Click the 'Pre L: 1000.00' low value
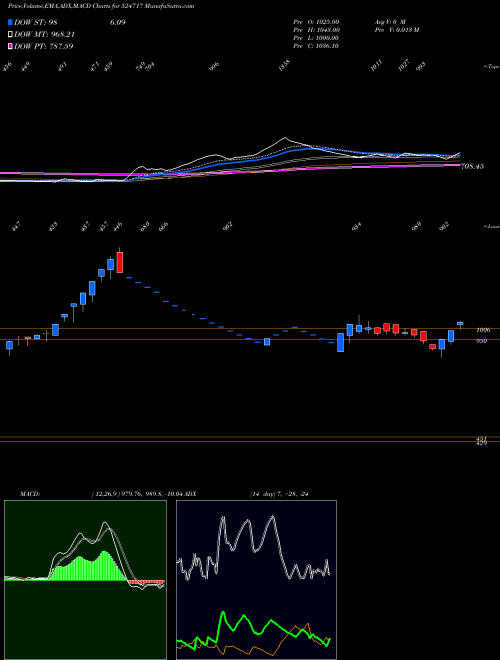This screenshot has width=500, height=660. click(316, 38)
